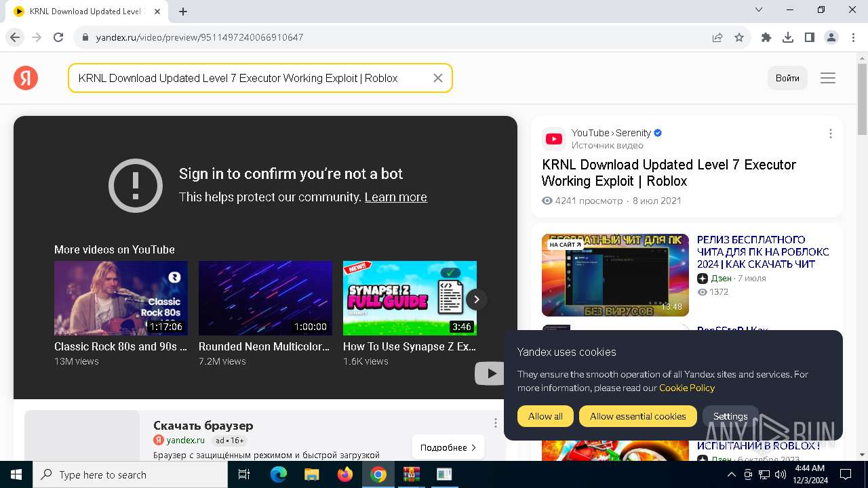Click the Скачать браузер ad title
Screen dimensions: 868x488
203,426
